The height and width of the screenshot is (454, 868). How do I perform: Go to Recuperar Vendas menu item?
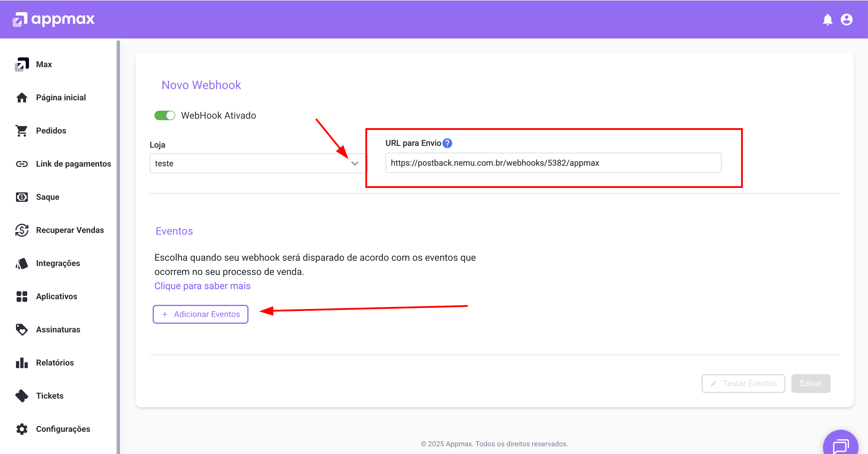pyautogui.click(x=70, y=230)
